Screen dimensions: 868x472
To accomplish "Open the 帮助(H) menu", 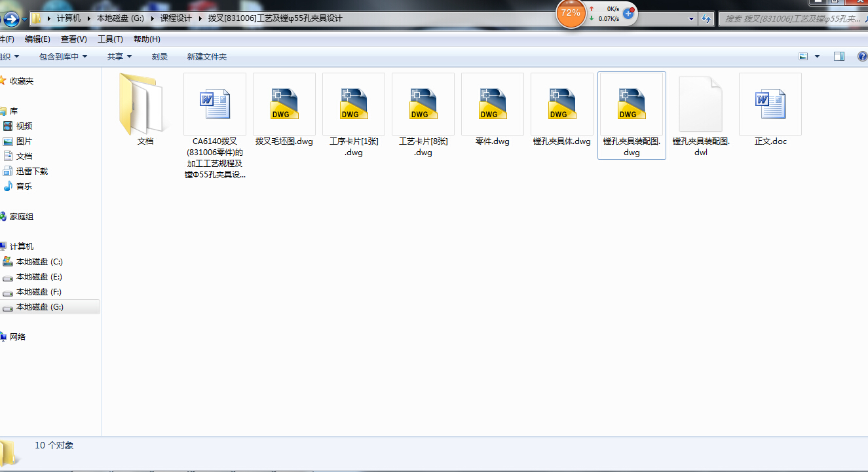I will (x=147, y=39).
